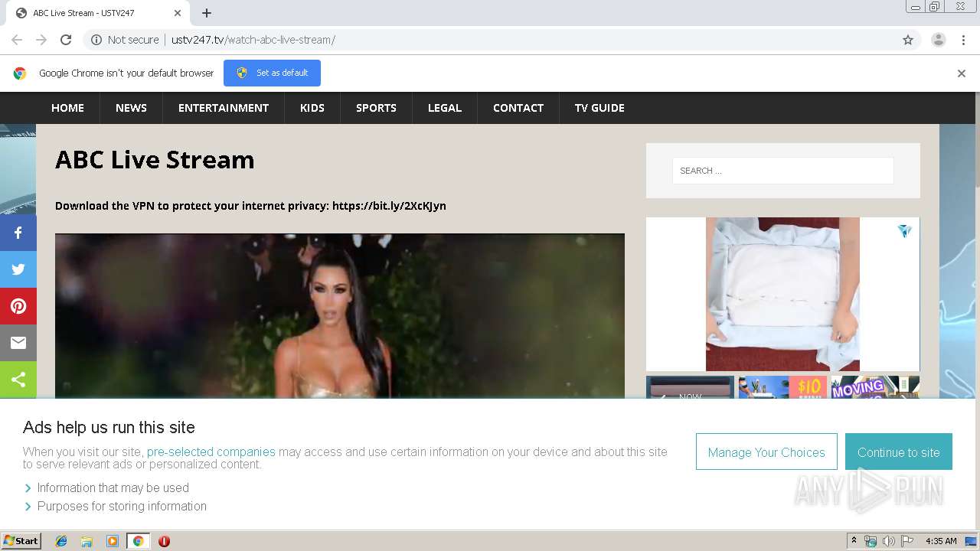
Task: Launch media player from taskbar
Action: (113, 541)
